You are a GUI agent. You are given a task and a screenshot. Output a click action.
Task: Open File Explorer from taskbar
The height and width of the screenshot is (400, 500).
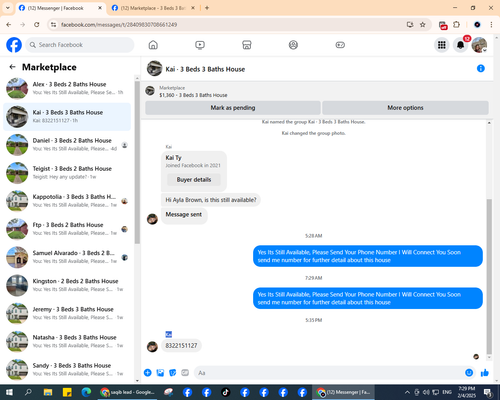[48, 392]
